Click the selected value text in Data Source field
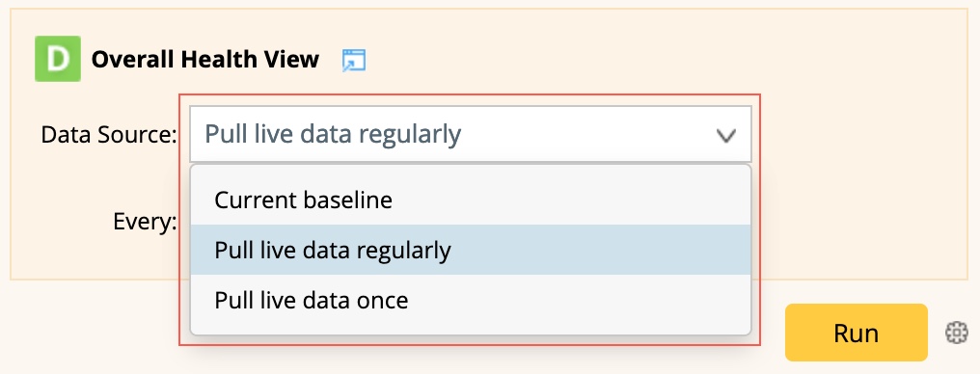 coord(333,134)
